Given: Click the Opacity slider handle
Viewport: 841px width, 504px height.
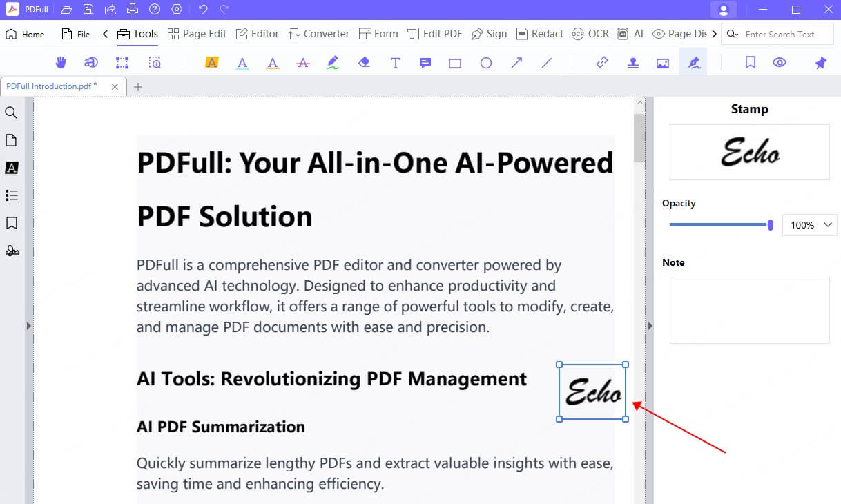Looking at the screenshot, I should 770,225.
